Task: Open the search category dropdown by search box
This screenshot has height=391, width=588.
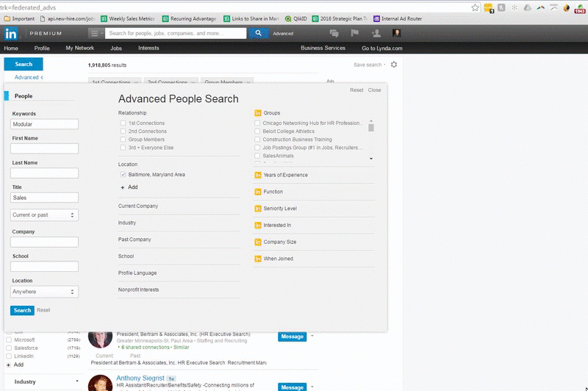Action: [96, 33]
